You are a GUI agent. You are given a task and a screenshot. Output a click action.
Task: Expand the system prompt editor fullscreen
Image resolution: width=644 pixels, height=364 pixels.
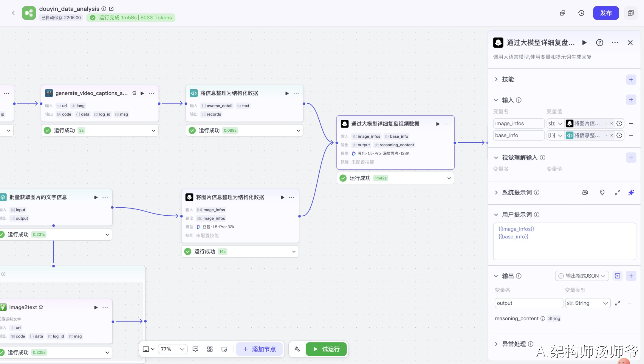tap(617, 193)
